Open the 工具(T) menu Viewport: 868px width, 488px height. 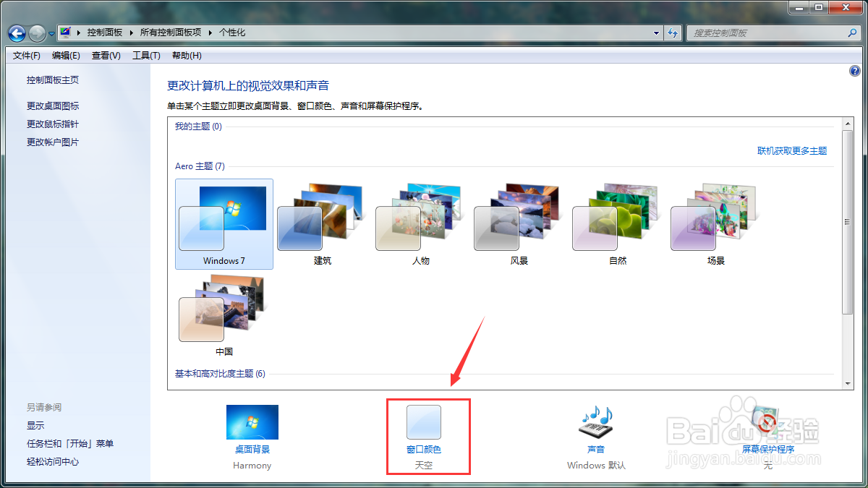(146, 55)
